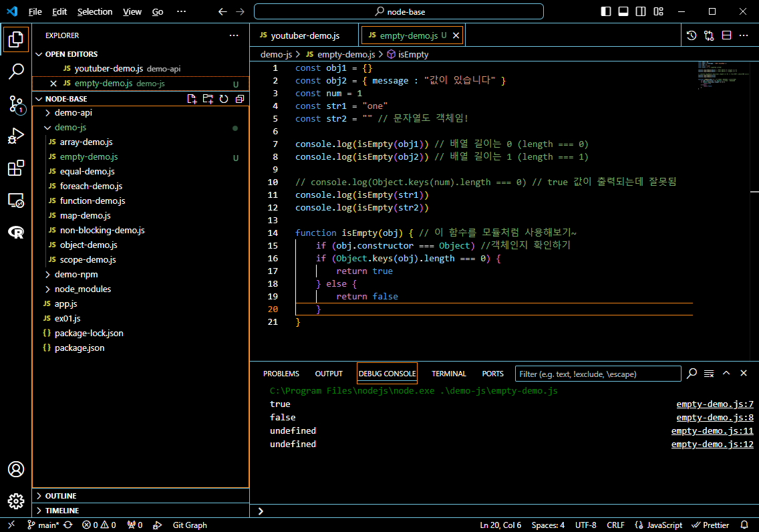Viewport: 759px width, 532px height.
Task: Open the Accounts menu
Action: tap(16, 469)
